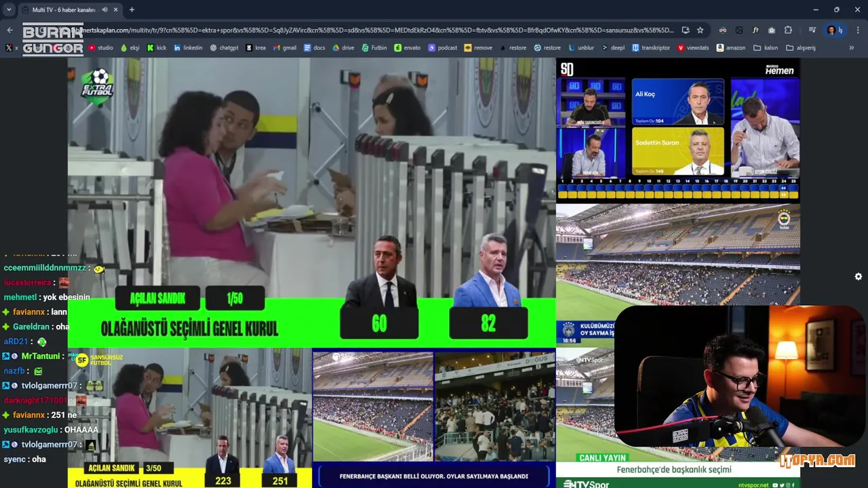Image resolution: width=868 pixels, height=488 pixels.
Task: Open the podcast bookmark
Action: (x=443, y=48)
